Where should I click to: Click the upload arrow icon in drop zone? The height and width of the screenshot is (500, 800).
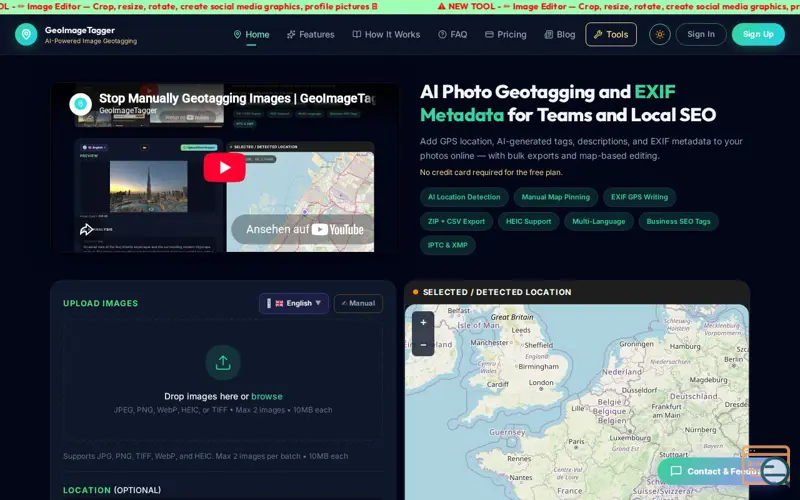click(x=223, y=363)
